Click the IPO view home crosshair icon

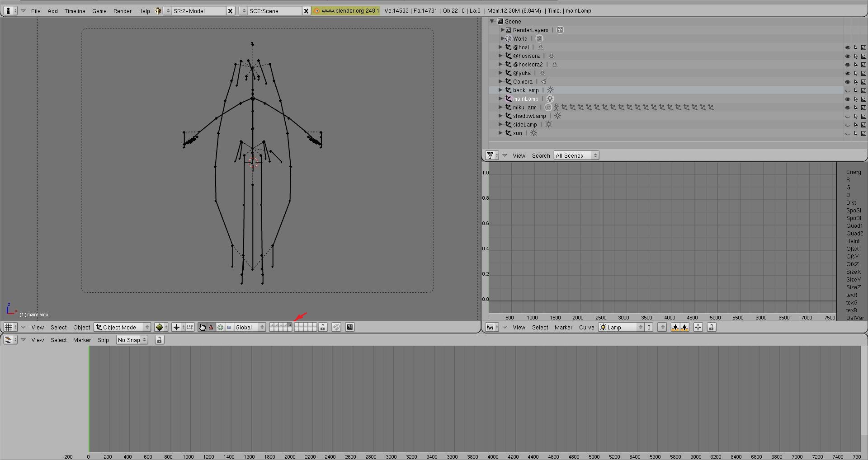tap(698, 327)
